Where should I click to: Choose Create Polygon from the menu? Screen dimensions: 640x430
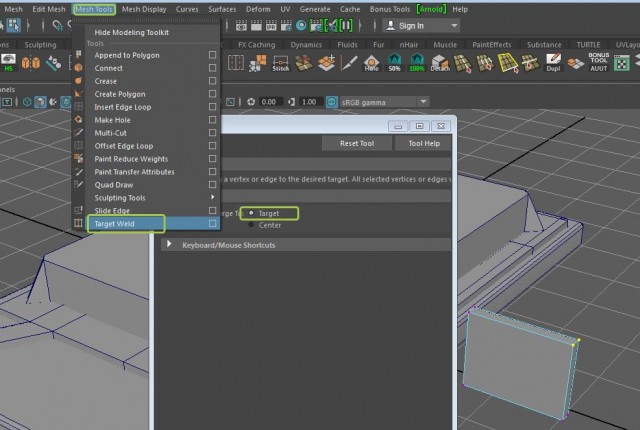(x=120, y=94)
